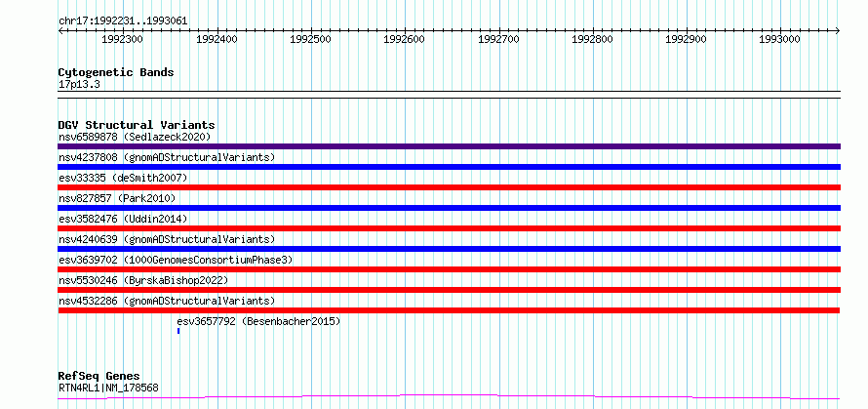This screenshot has height=409, width=868.
Task: Click the small blue esv3657792 variant marker
Action: 178,331
